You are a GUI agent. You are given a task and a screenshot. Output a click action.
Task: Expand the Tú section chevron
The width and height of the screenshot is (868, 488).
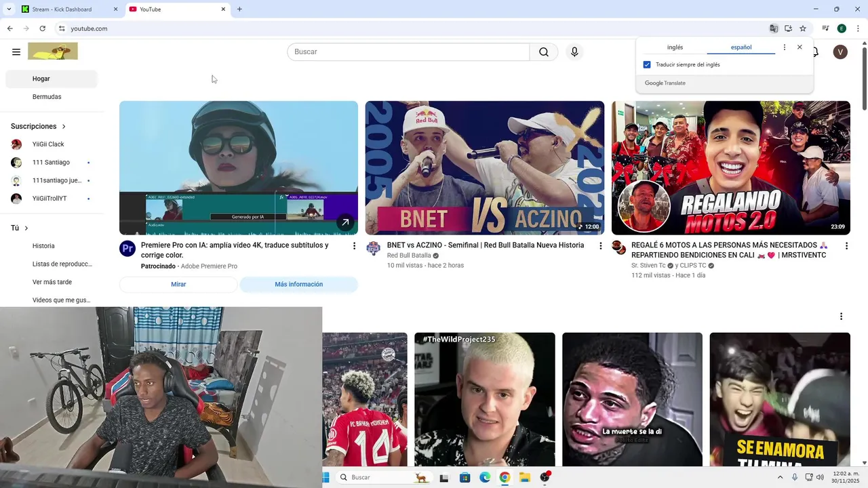[x=26, y=228]
